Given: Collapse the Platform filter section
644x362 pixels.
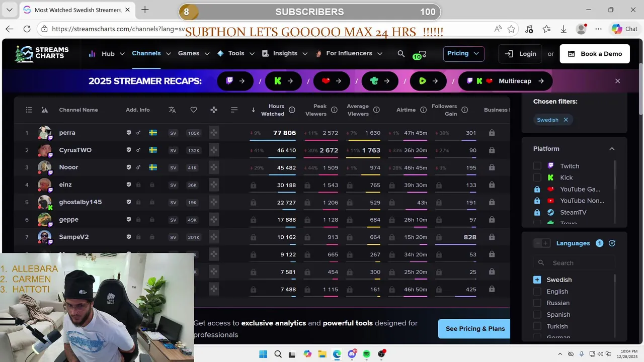Looking at the screenshot, I should pyautogui.click(x=612, y=149).
